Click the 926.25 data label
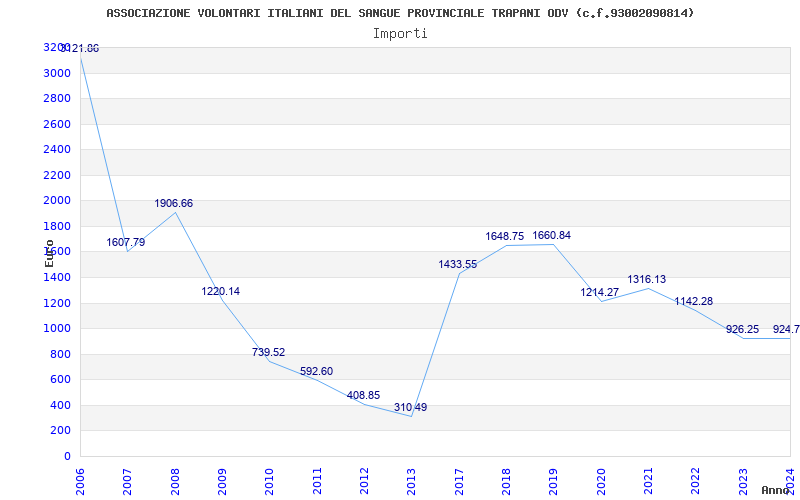 click(x=742, y=330)
